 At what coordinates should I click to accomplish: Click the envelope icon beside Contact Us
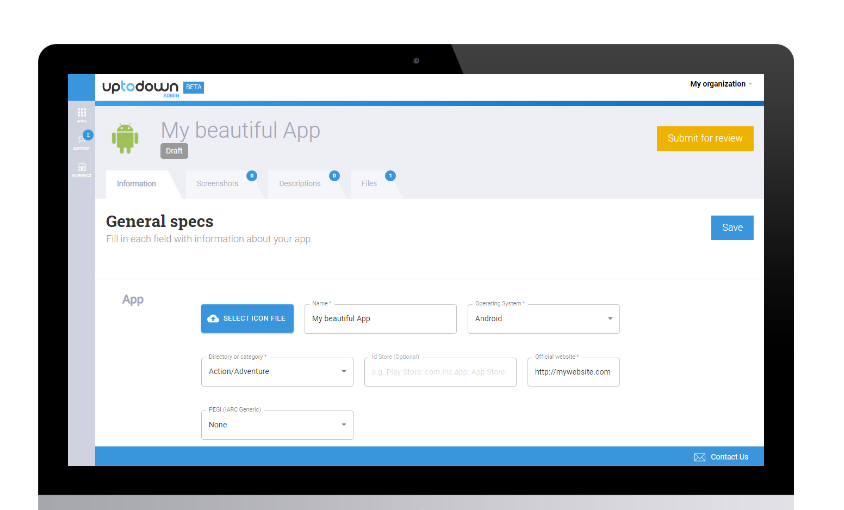(699, 457)
